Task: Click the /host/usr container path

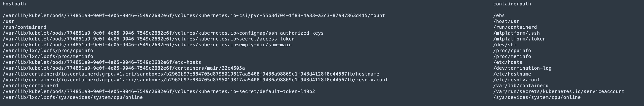Action: point(506,21)
